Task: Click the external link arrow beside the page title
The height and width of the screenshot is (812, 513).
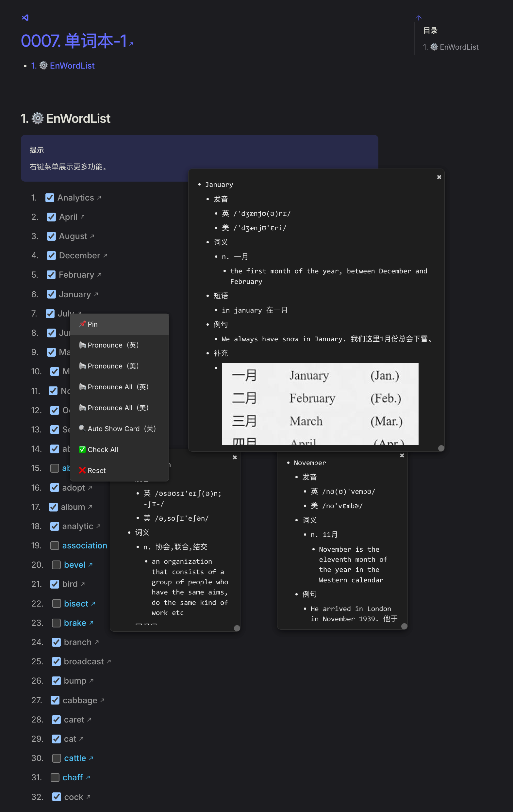Action: 131,44
